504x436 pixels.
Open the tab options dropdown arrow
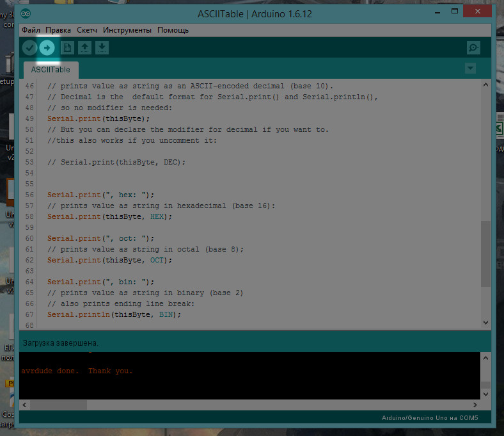click(470, 69)
